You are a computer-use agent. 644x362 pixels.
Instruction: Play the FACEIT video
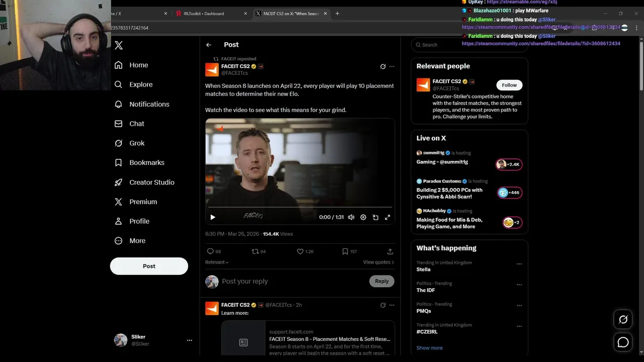[213, 217]
